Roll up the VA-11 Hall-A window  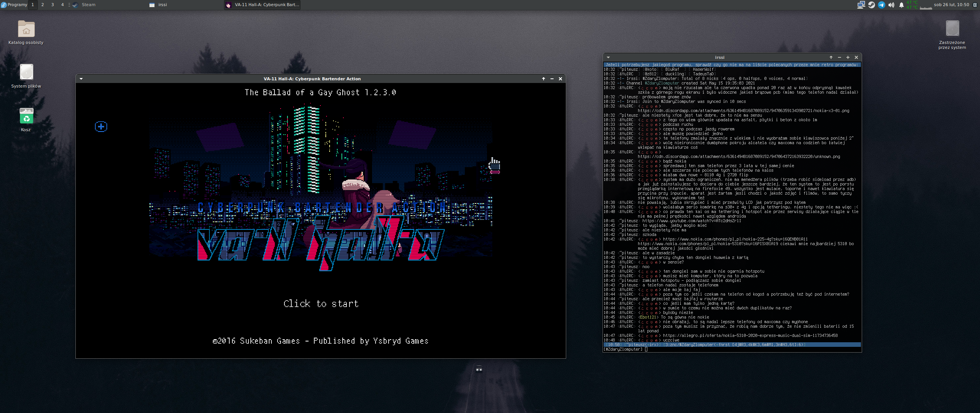point(543,79)
